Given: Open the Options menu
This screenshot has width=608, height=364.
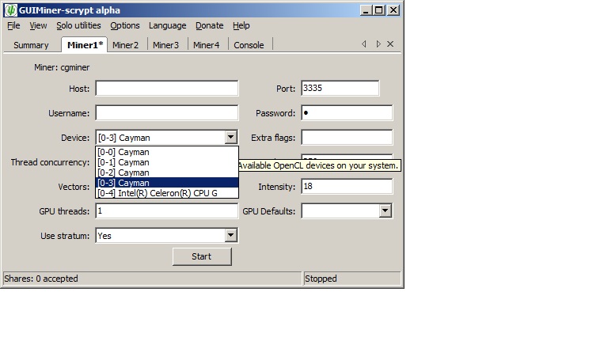Looking at the screenshot, I should coord(125,25).
